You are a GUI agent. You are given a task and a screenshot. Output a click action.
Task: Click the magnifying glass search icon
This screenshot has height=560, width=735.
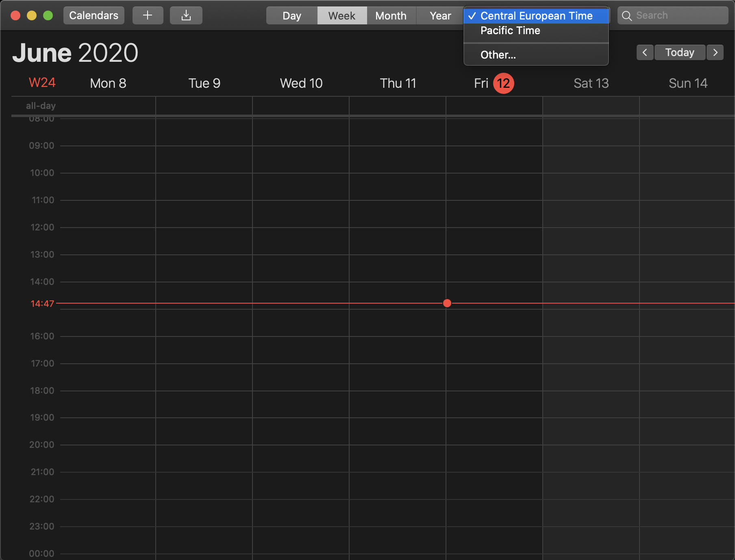click(627, 16)
